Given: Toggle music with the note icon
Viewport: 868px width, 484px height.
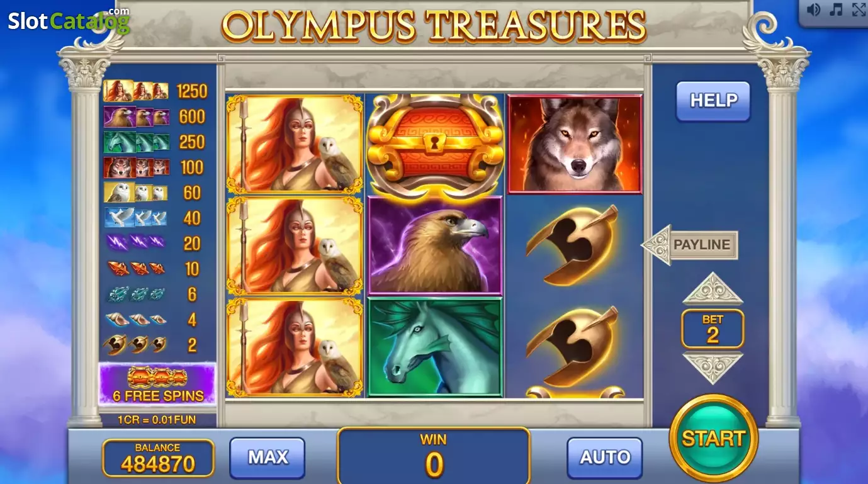Looking at the screenshot, I should (x=837, y=10).
